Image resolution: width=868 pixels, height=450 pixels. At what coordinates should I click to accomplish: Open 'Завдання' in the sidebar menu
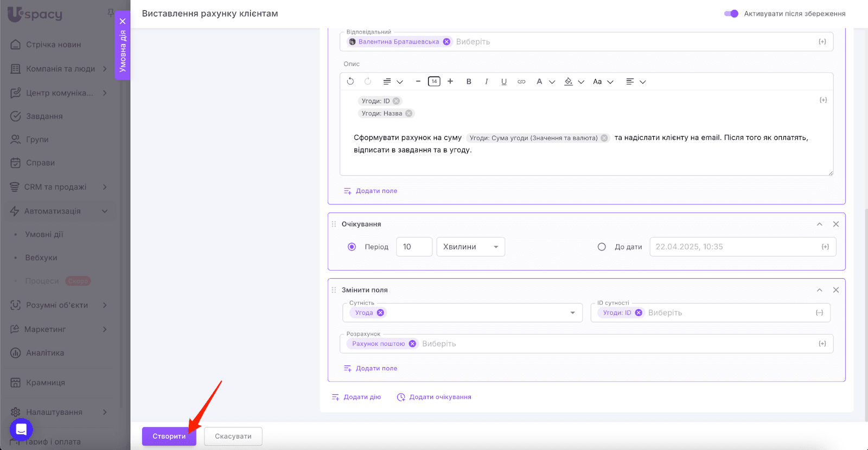[x=44, y=116]
